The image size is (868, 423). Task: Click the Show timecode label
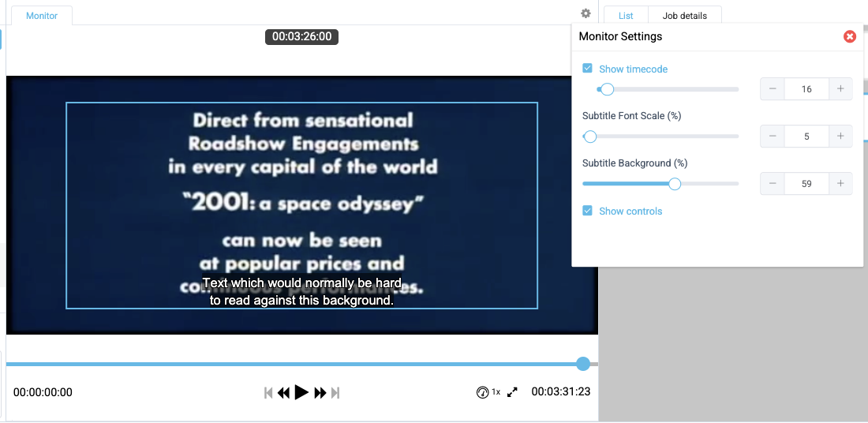tap(634, 69)
